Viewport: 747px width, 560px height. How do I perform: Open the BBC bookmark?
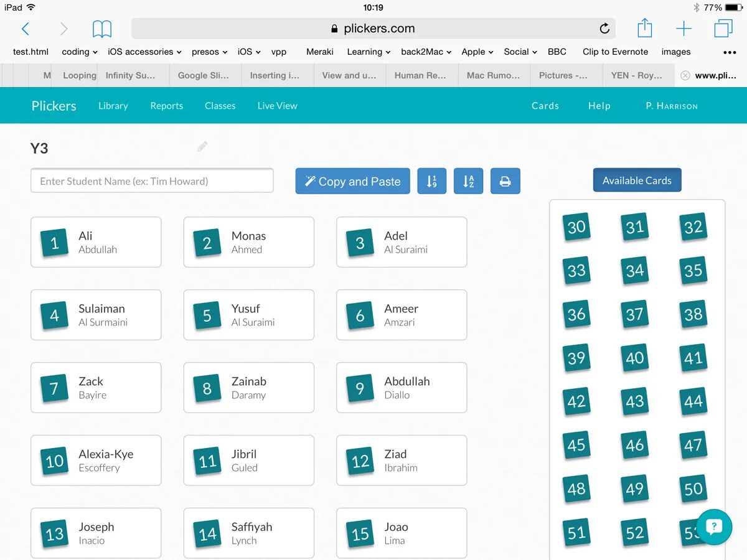point(557,52)
